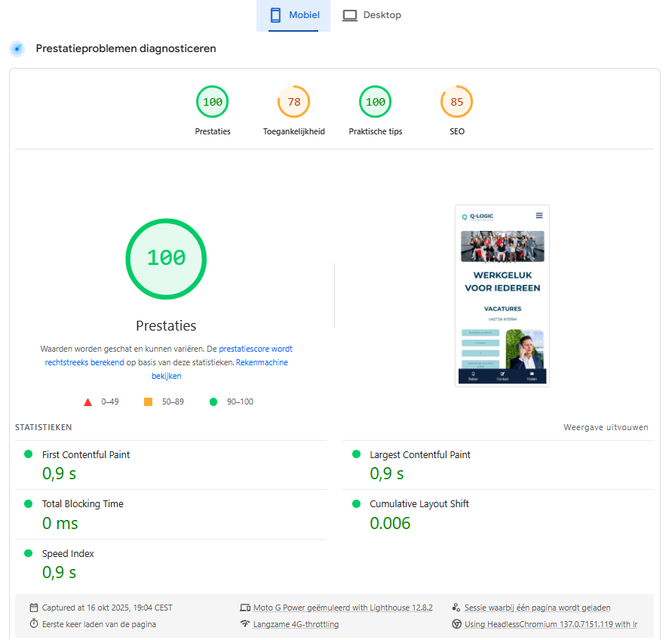Expand the First Contentful Paint metric

[86, 455]
